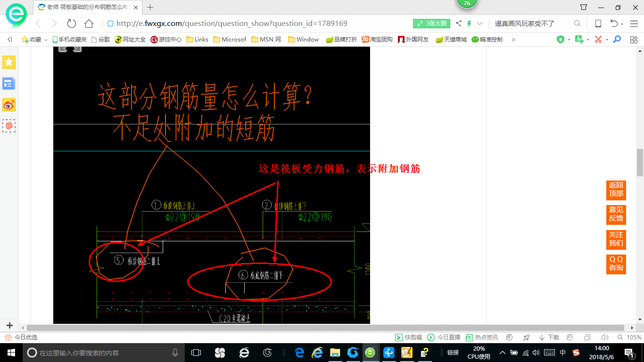The image size is (644, 362).
Task: Open the 收藏 favorites bookmark menu
Action: pyautogui.click(x=34, y=40)
